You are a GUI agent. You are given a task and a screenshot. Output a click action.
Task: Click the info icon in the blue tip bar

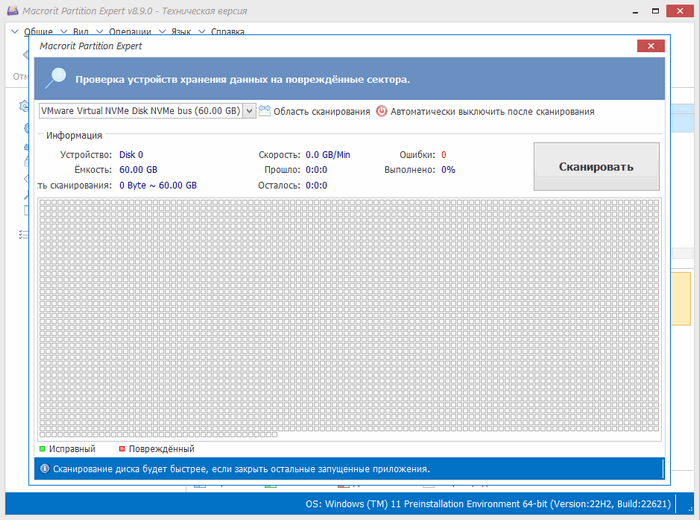44,468
